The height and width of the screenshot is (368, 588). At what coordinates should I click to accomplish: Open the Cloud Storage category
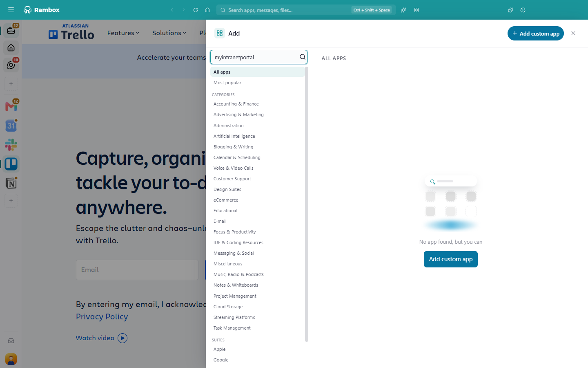tap(258, 307)
